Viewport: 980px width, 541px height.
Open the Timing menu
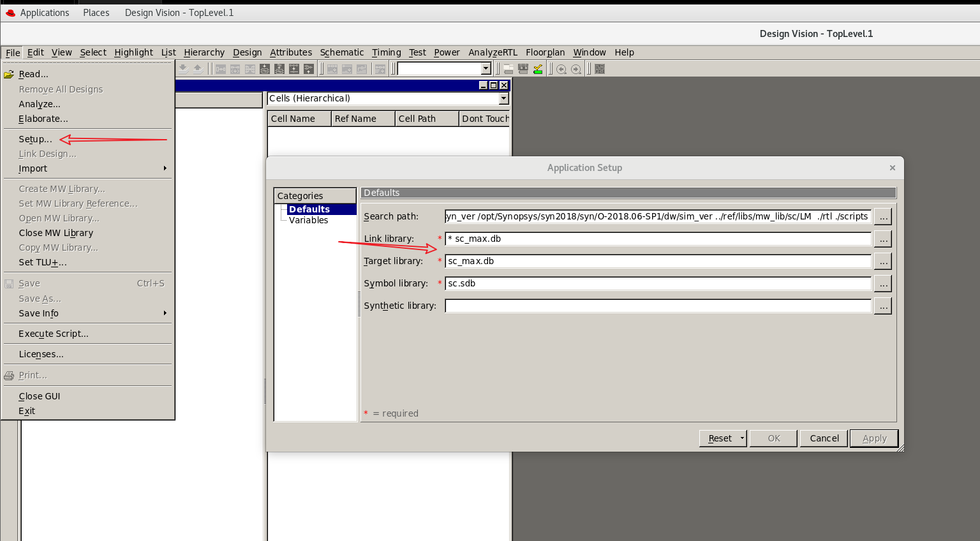(x=387, y=52)
